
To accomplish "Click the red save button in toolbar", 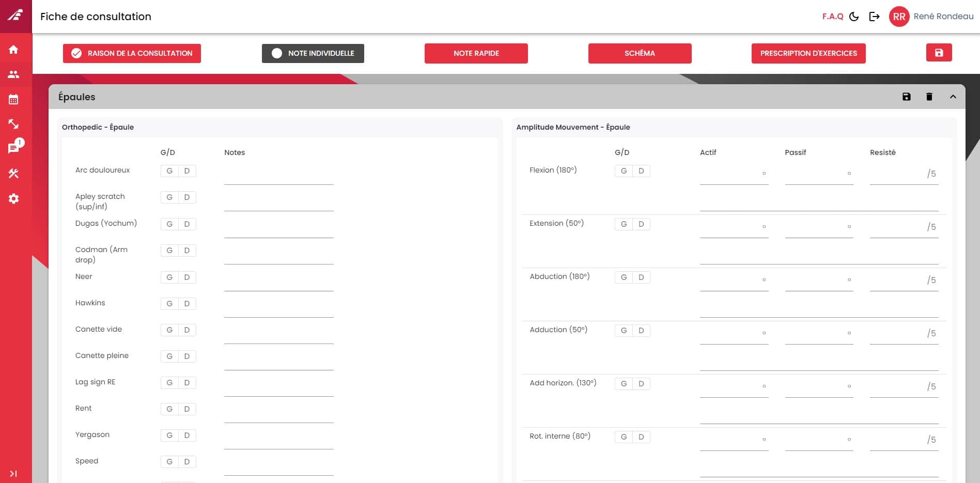I will click(939, 53).
